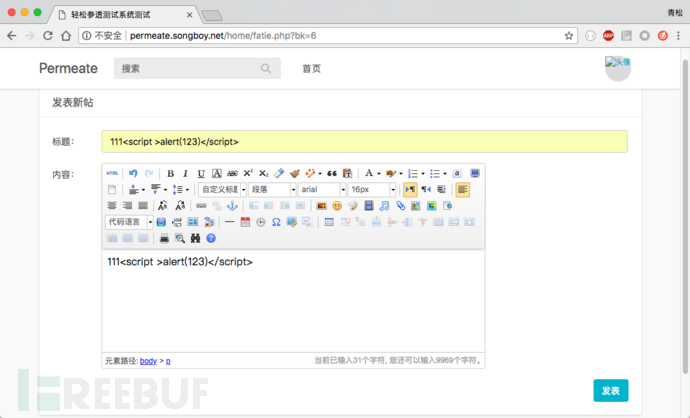Toggle align left
This screenshot has height=418, width=690.
click(462, 190)
